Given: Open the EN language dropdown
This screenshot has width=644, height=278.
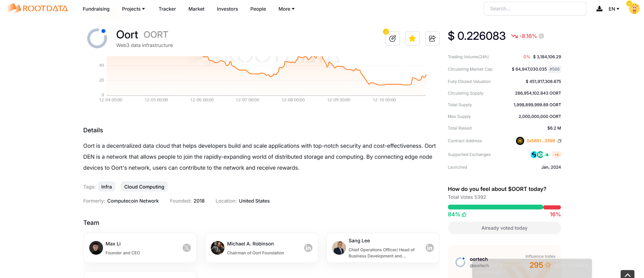Looking at the screenshot, I should point(614,9).
